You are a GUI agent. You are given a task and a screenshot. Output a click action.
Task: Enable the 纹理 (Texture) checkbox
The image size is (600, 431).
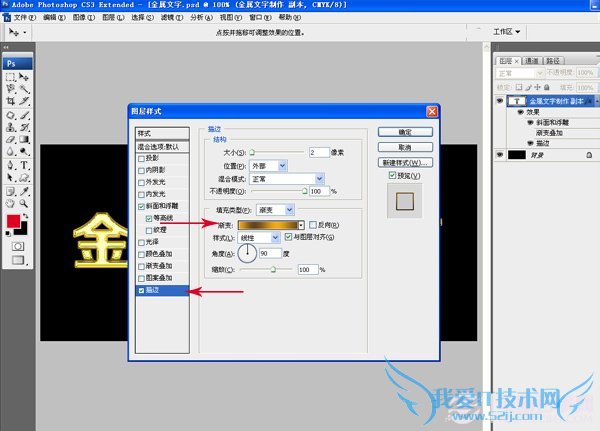click(149, 230)
